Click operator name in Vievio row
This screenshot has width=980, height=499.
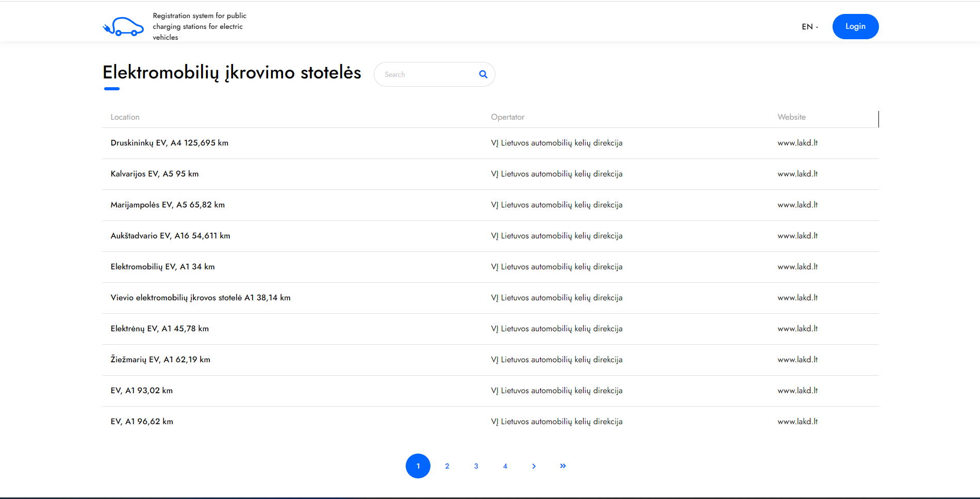point(557,298)
